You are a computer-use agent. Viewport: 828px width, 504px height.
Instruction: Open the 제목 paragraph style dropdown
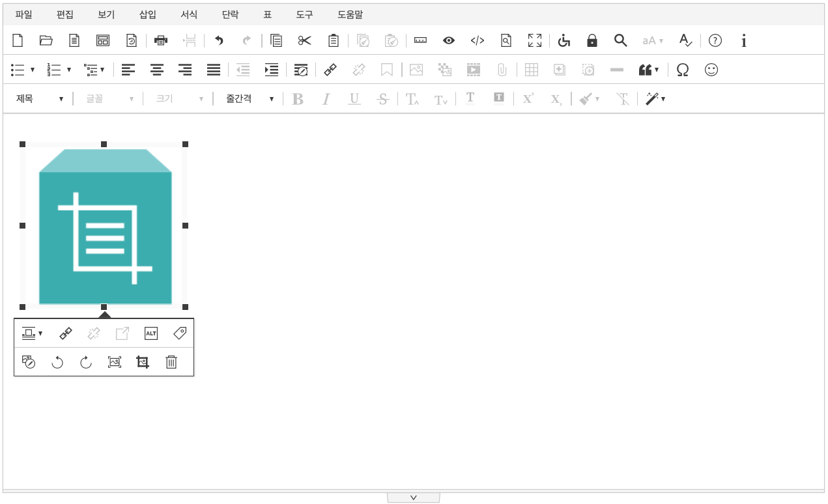[x=40, y=99]
